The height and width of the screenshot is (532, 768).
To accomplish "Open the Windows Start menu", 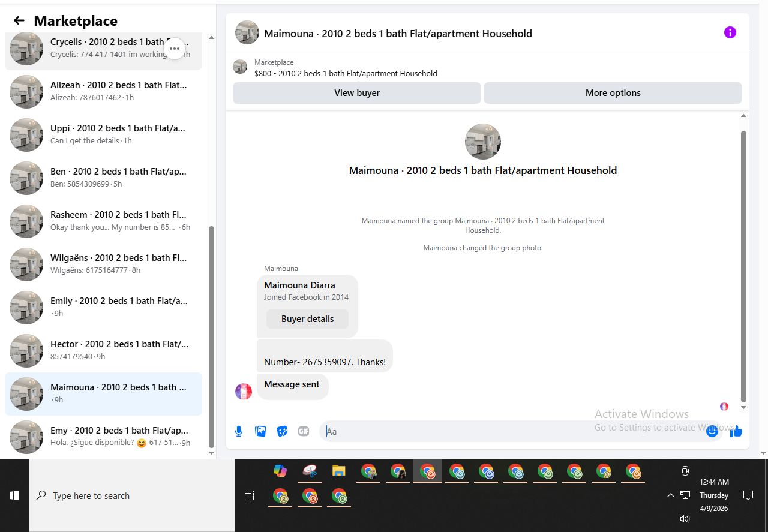I will pos(14,495).
